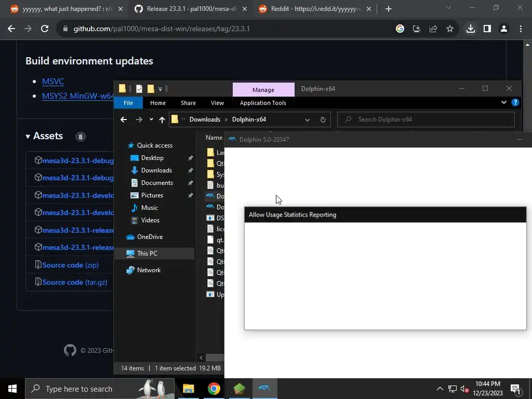Select Quick access in navigation pane

[x=154, y=145]
